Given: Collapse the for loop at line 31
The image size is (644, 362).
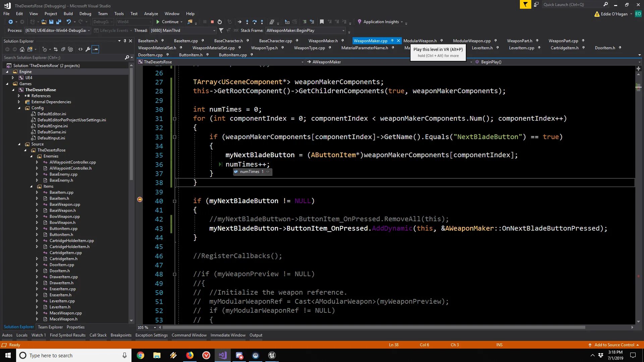Looking at the screenshot, I should (x=174, y=119).
